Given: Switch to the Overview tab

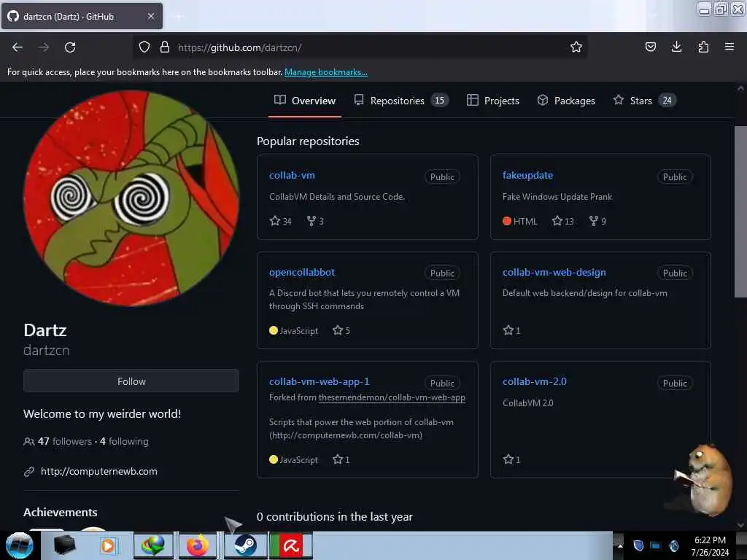Looking at the screenshot, I should 305,101.
